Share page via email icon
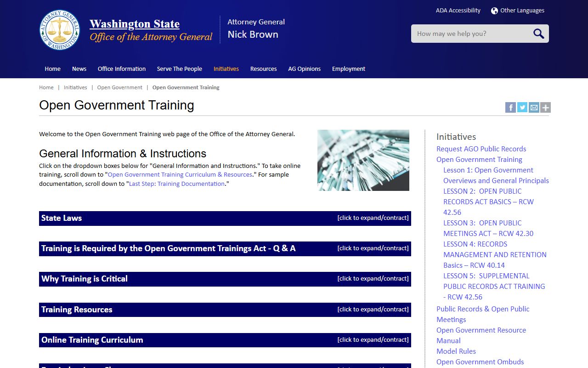This screenshot has height=368, width=588. pos(534,108)
